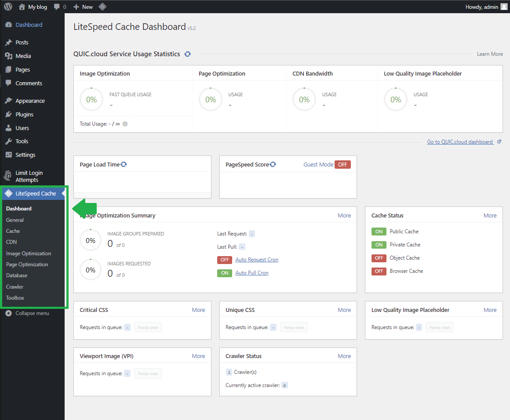This screenshot has width=510, height=420.
Task: Open More in Critical CSS
Action: point(198,310)
